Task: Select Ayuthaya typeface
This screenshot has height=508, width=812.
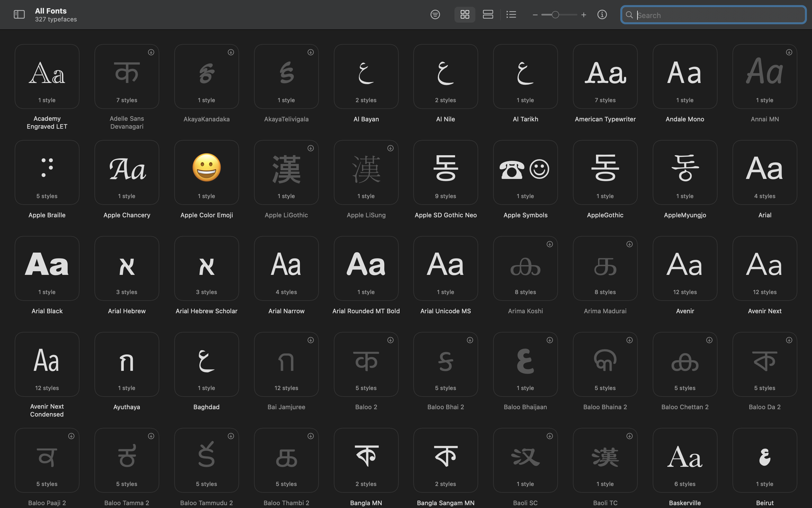Action: [127, 364]
